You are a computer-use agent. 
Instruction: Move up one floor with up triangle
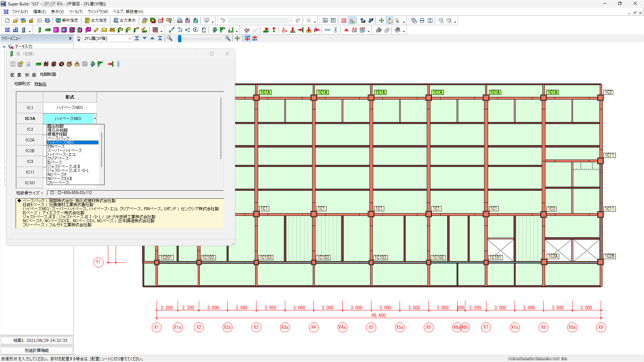[152, 39]
